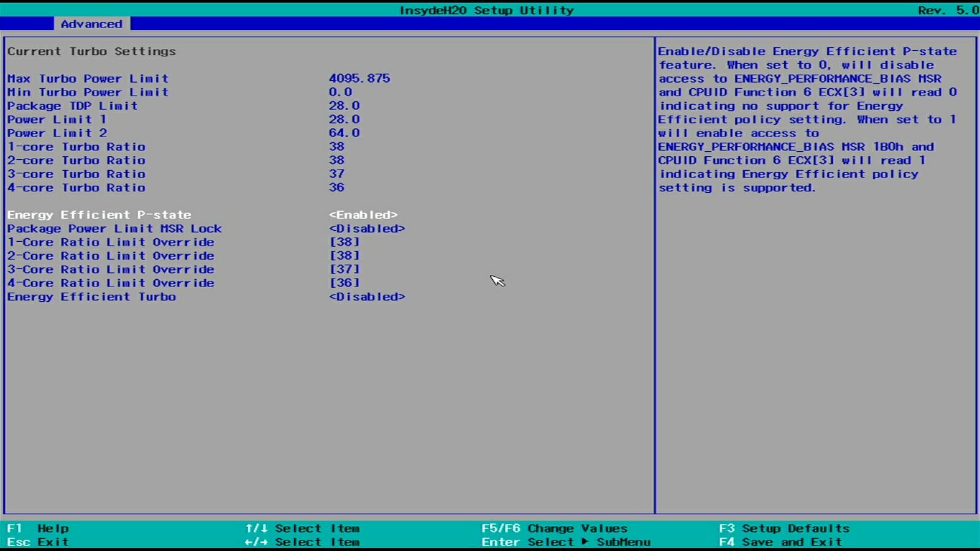
Task: Change the Energy Efficient P-state Enabled value
Action: click(x=363, y=215)
